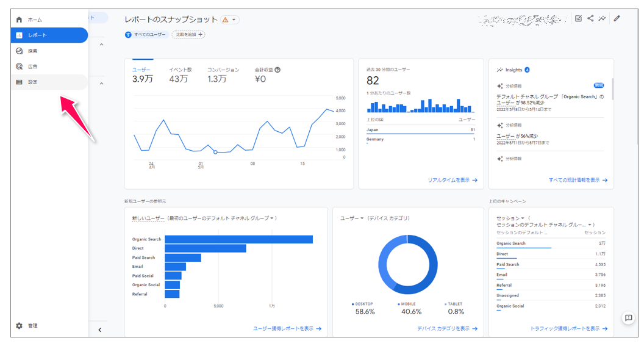Open the ホーム (Home) icon in sidebar

[19, 20]
